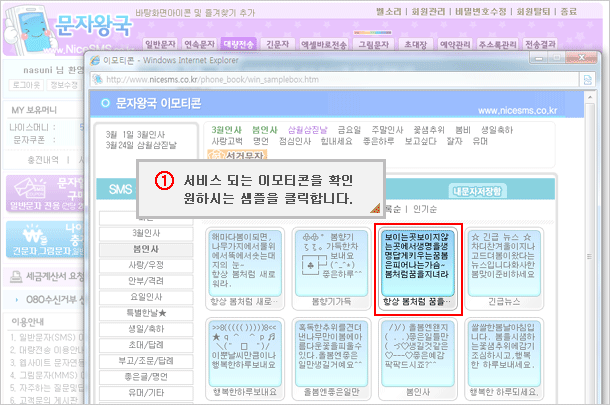Screen dimensions: 610x405
Task: Choose the 특별한날★ category
Action: pyautogui.click(x=146, y=313)
